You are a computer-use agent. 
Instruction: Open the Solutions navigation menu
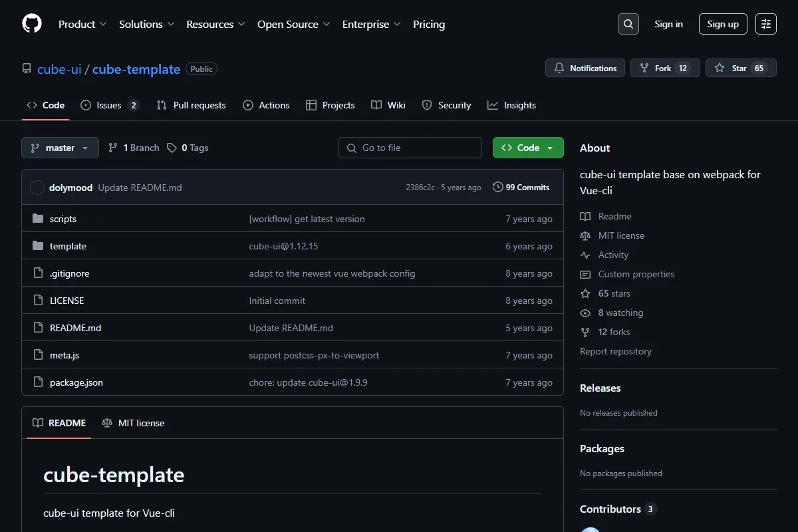click(147, 24)
